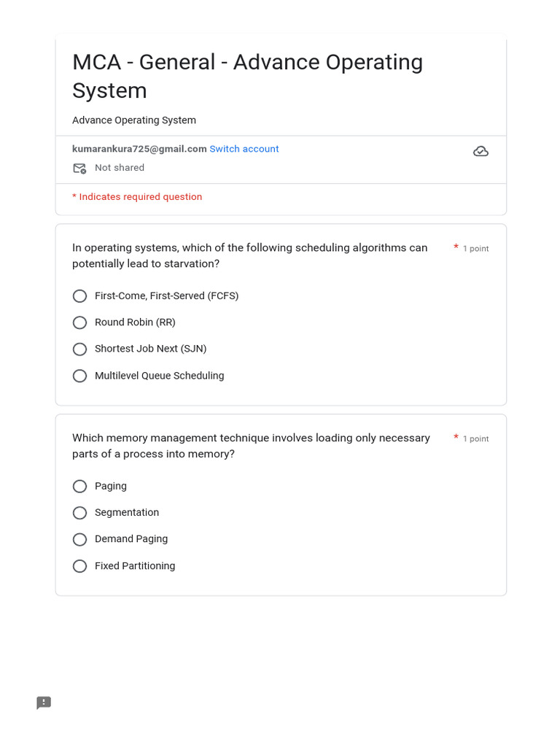Click the Indicates required question notice
This screenshot has height=747, width=560.
[137, 197]
